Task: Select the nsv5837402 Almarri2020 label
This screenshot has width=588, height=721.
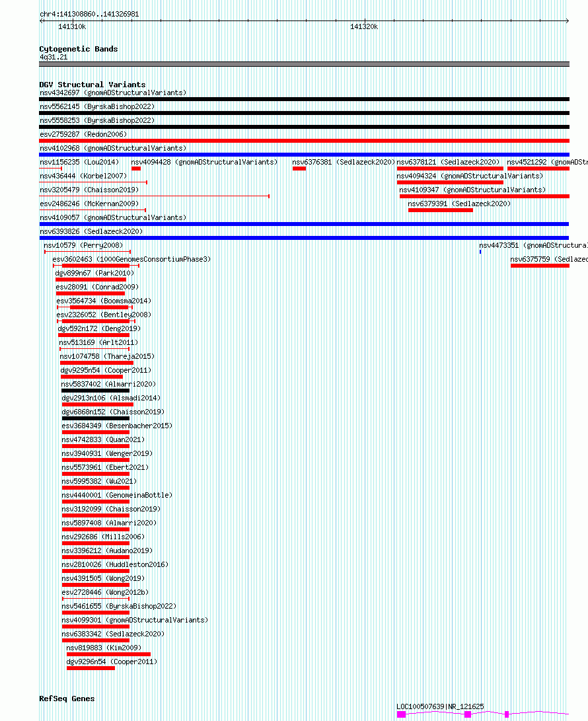Action: pyautogui.click(x=108, y=385)
